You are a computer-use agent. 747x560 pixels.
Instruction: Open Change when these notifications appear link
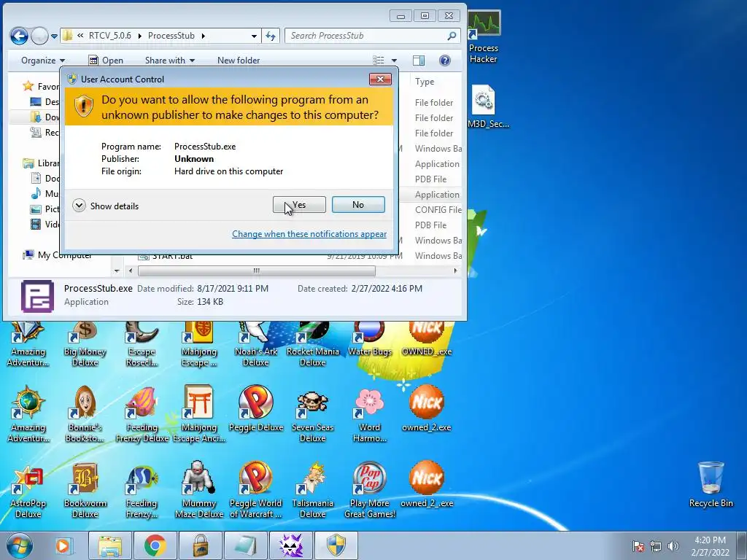tap(309, 234)
